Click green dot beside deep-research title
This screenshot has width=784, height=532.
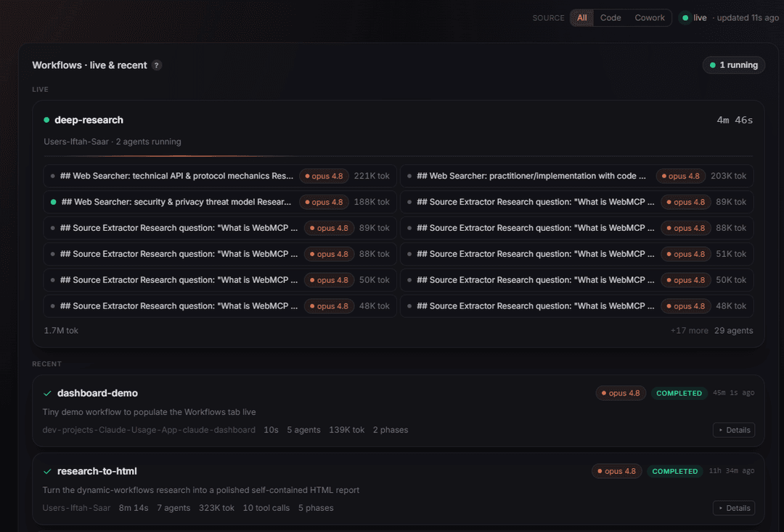(x=46, y=120)
